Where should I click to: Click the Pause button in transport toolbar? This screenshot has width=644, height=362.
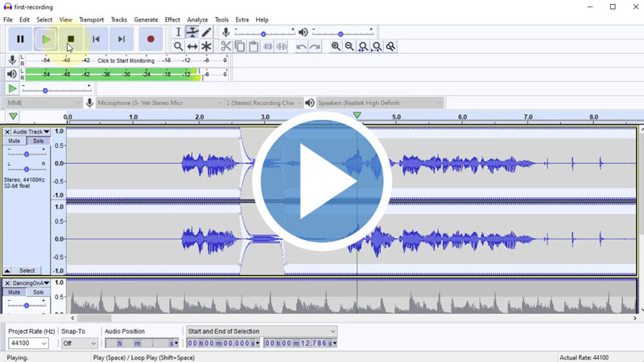20,39
